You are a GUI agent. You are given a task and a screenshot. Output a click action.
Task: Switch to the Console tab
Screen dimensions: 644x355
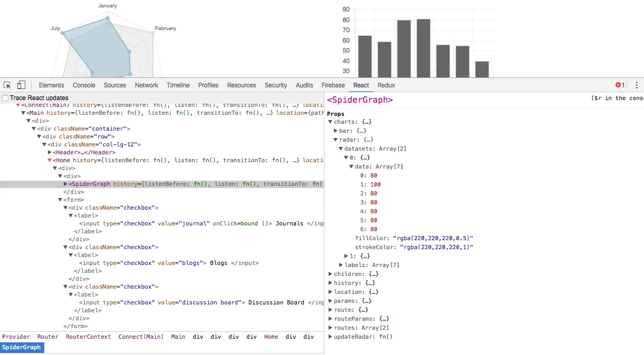84,85
